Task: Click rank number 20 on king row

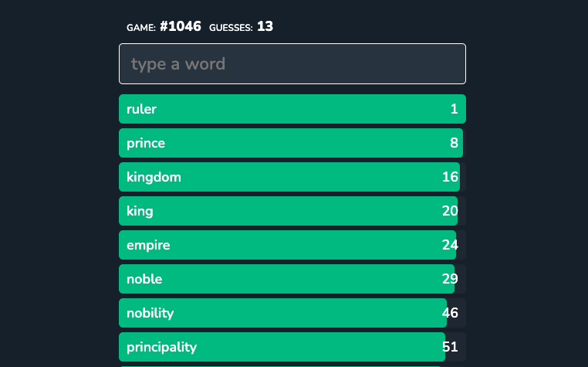Action: (451, 211)
